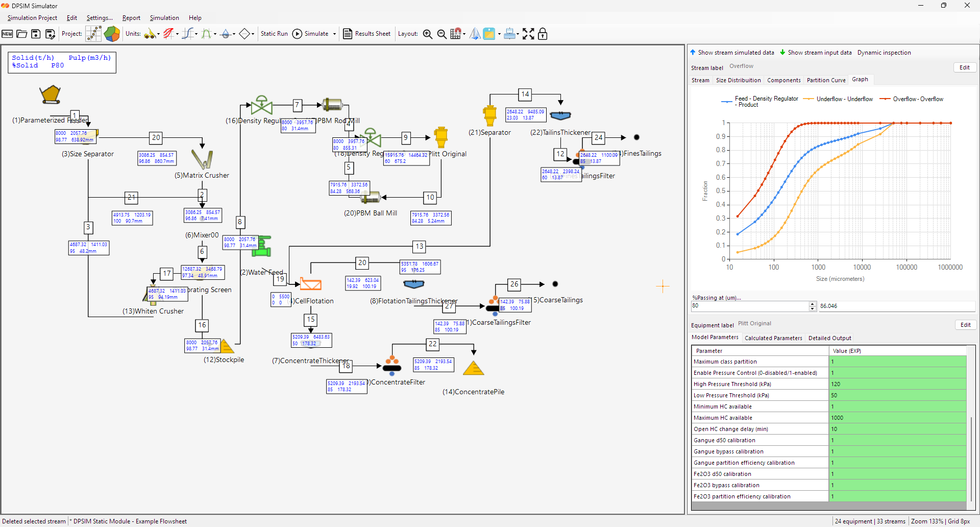The image size is (980, 527).
Task: Switch to the Size Distribution tab
Action: pos(738,80)
